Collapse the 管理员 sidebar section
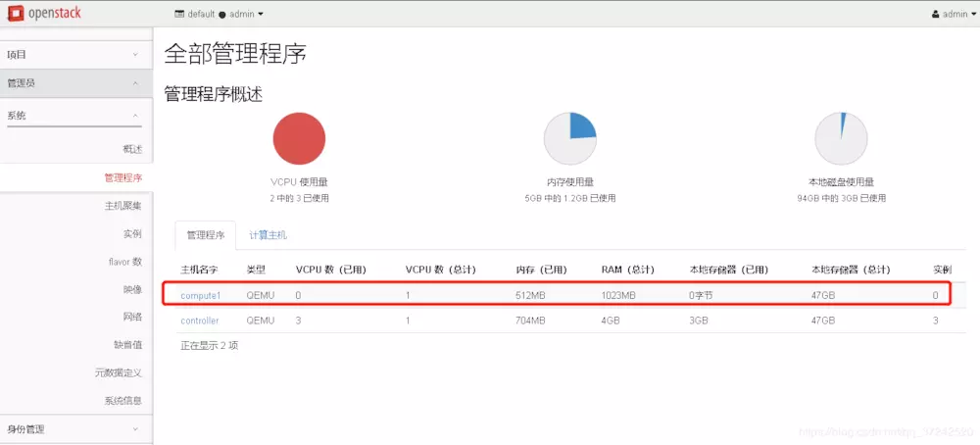980x445 pixels. pyautogui.click(x=76, y=83)
